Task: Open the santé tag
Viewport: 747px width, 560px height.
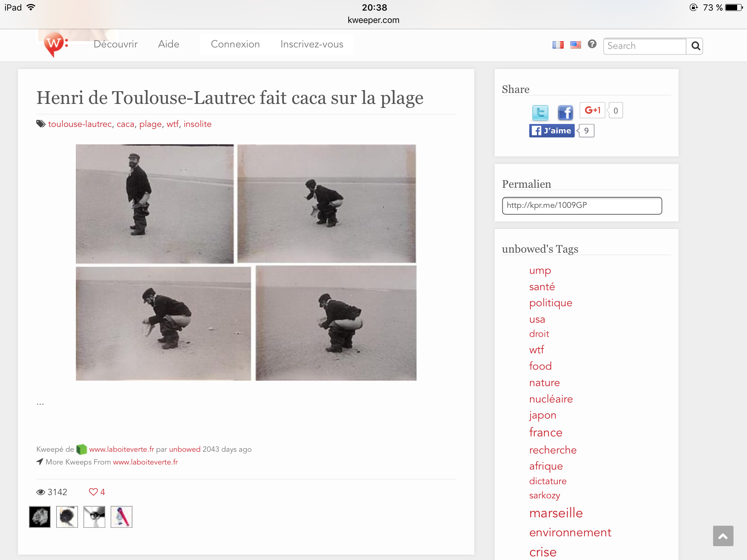Action: click(542, 287)
